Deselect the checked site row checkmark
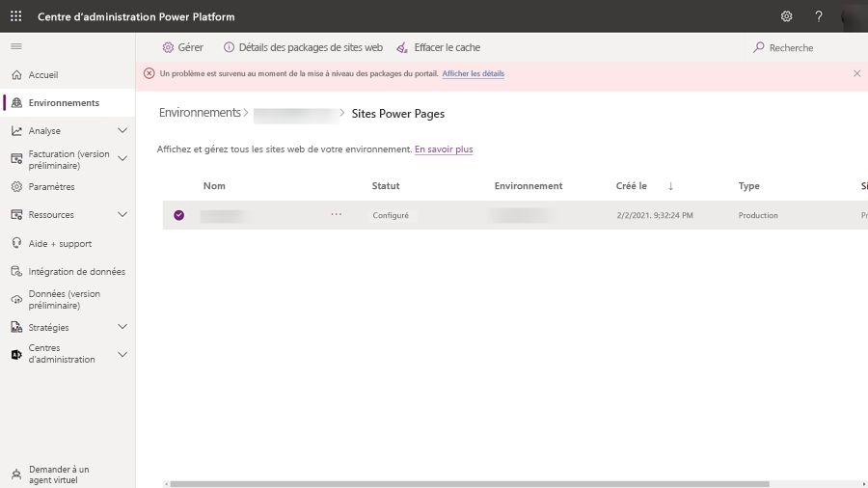This screenshot has width=868, height=488. [178, 215]
